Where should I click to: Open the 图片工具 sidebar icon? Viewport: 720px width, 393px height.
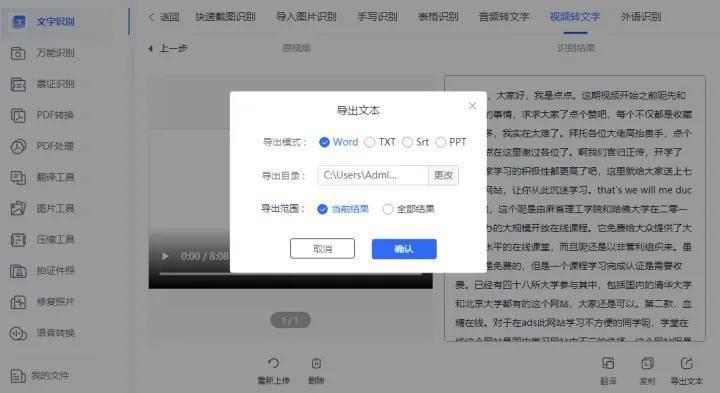[18, 208]
